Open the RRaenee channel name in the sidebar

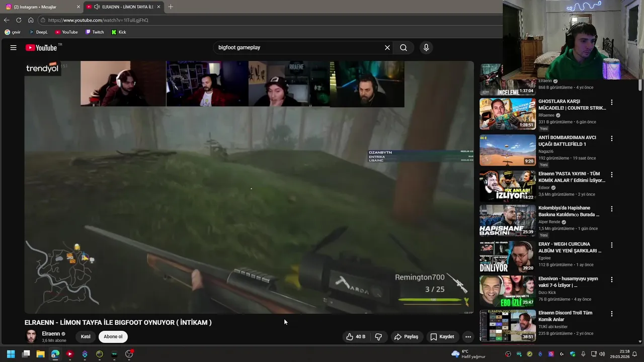click(x=546, y=115)
